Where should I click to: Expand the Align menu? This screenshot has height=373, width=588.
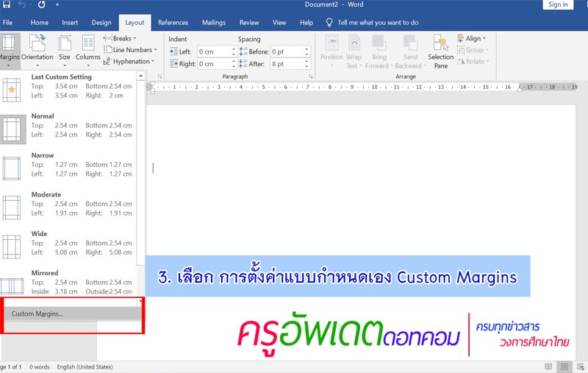coord(471,38)
